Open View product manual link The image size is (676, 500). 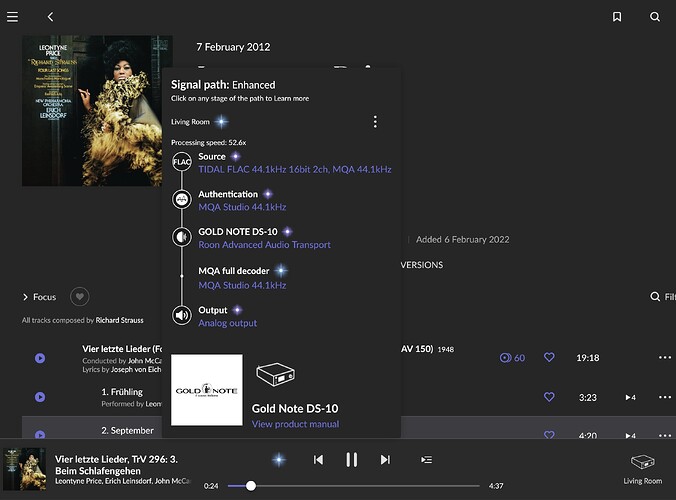[295, 424]
